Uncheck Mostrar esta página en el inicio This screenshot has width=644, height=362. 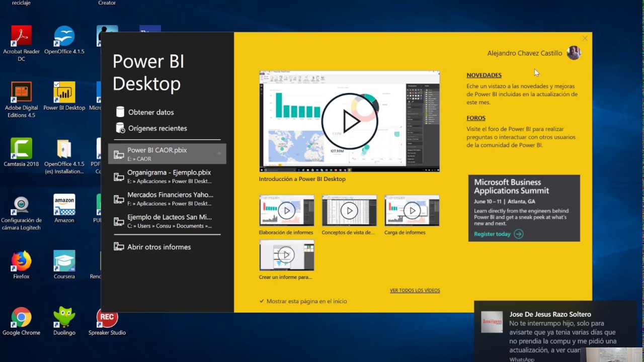coord(262,301)
